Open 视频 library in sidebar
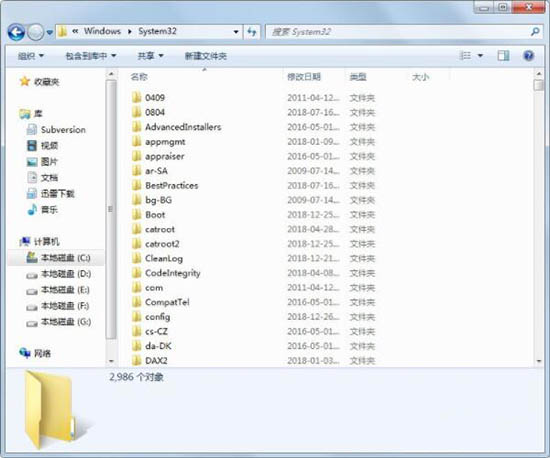The height and width of the screenshot is (458, 550). point(42,145)
